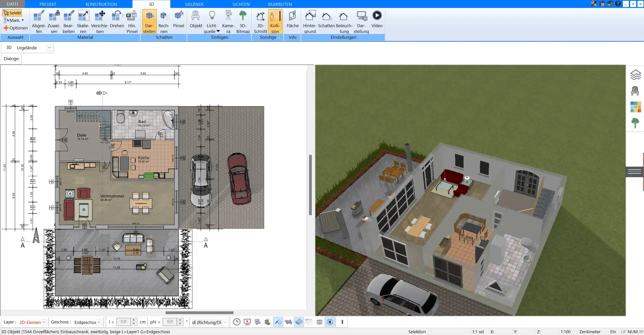644x335 pixels.
Task: Open Darstellung settings monitor icon
Action: point(361,22)
